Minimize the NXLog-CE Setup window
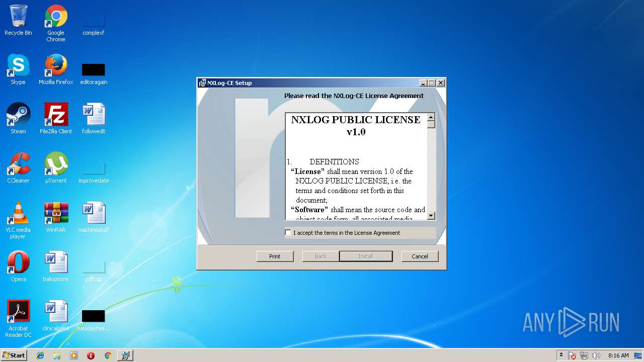 (423, 83)
